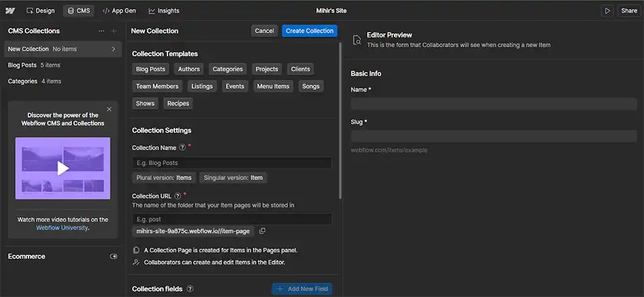
Task: Open the Insights tab
Action: tap(164, 11)
